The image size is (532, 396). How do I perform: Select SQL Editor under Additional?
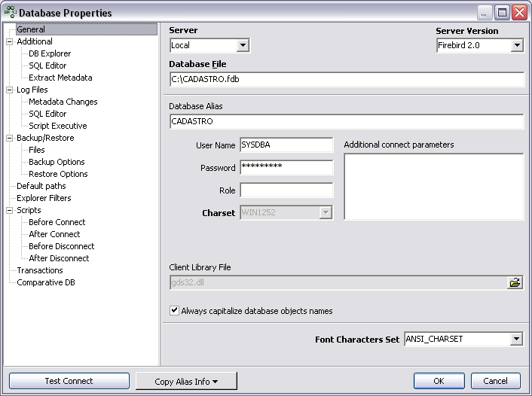coord(47,65)
